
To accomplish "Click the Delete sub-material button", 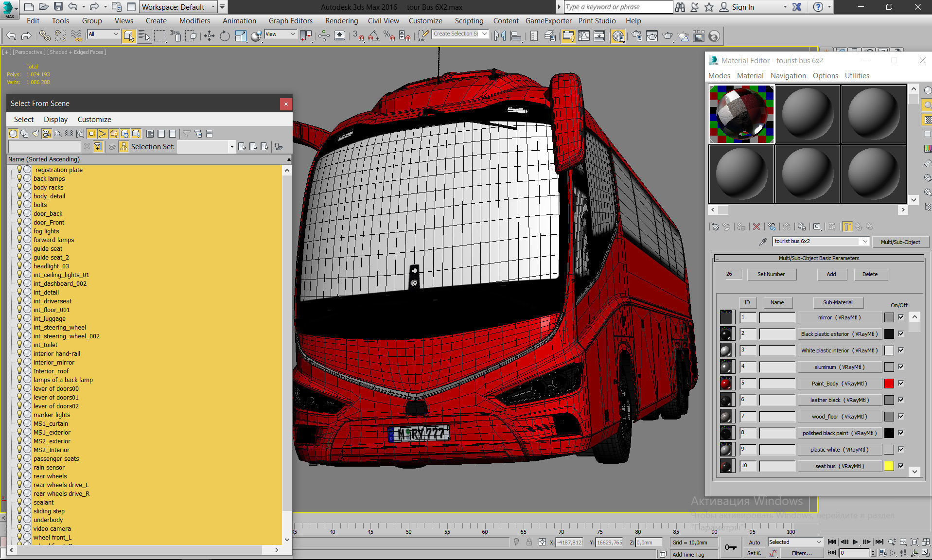I will click(x=870, y=274).
